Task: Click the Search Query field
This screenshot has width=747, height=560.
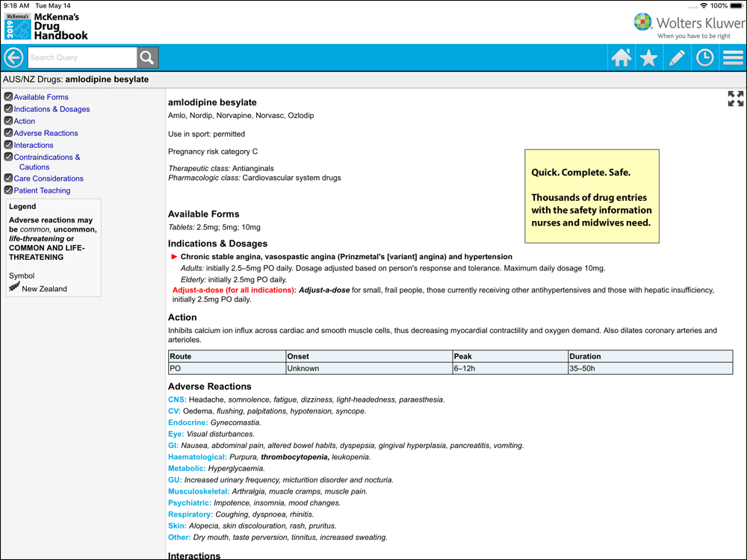Action: pyautogui.click(x=82, y=57)
